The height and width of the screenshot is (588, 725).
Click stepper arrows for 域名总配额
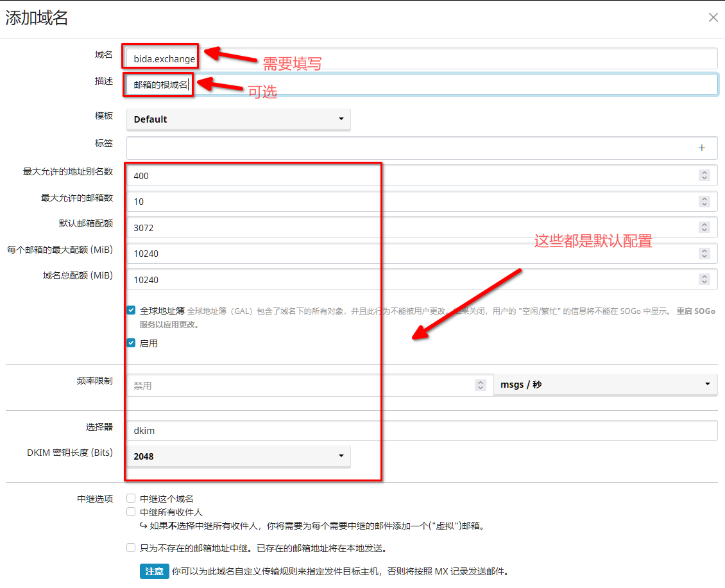coord(704,279)
